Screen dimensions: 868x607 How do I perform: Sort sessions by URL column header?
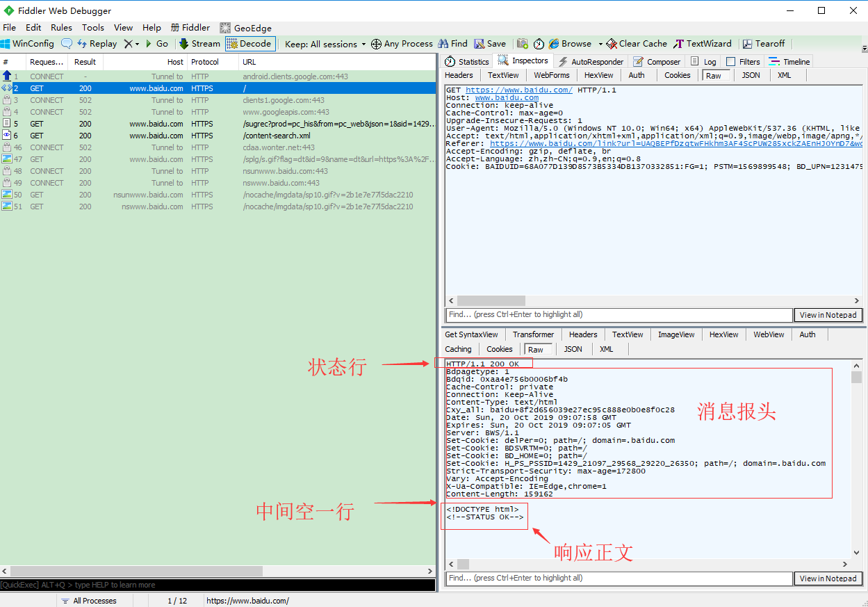[x=337, y=62]
